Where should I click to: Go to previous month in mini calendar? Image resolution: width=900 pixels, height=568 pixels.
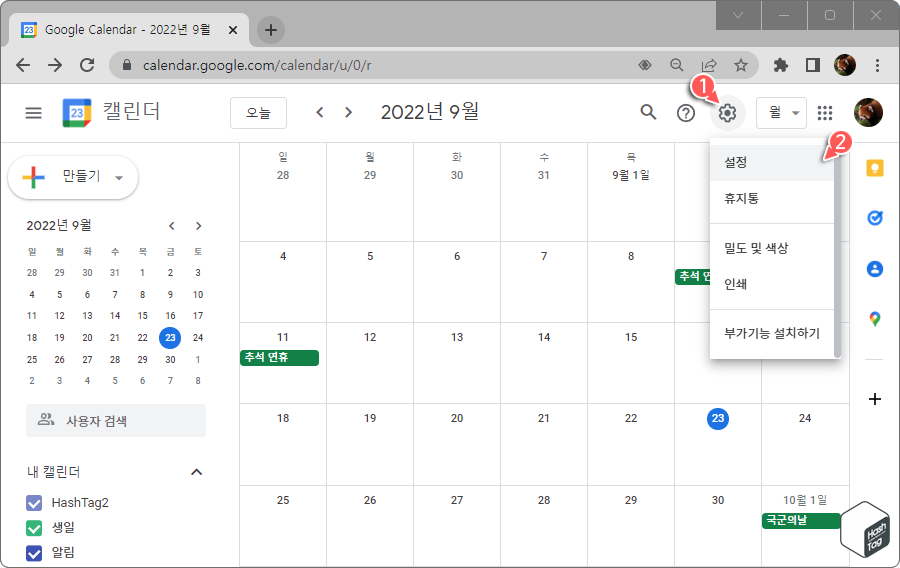click(171, 226)
